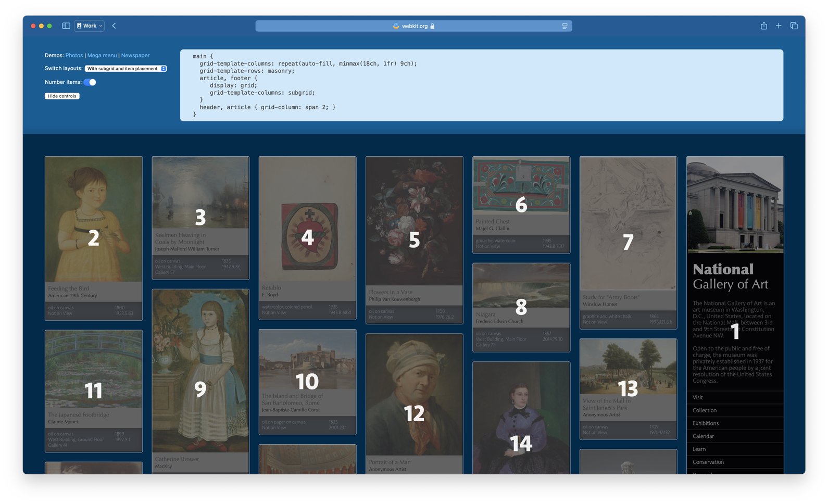Open the Reader view icon in address bar
Viewport: 828px width, 504px height.
564,26
